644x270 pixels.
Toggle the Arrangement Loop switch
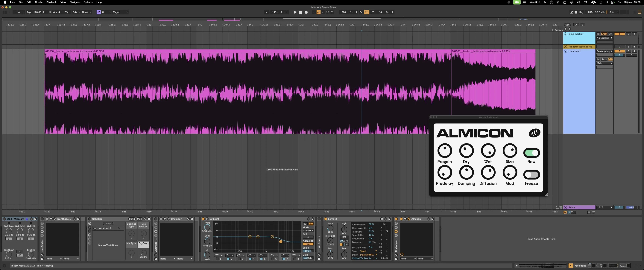click(367, 12)
